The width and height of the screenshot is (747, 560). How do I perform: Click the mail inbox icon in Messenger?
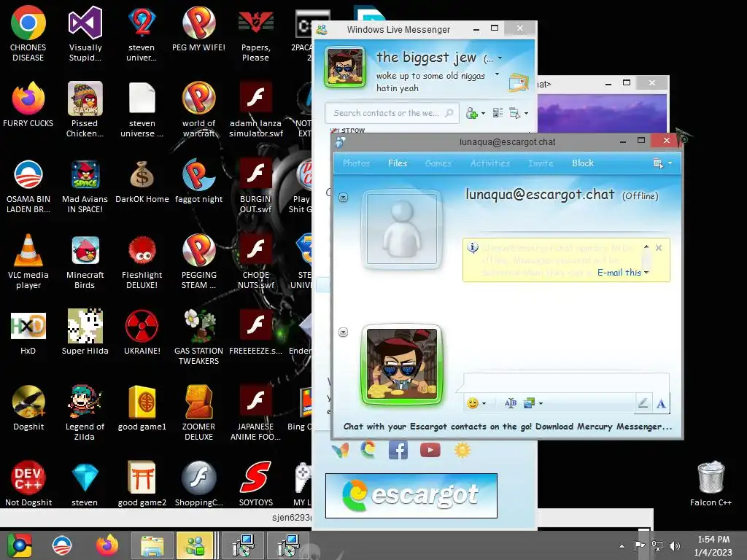pyautogui.click(x=519, y=82)
